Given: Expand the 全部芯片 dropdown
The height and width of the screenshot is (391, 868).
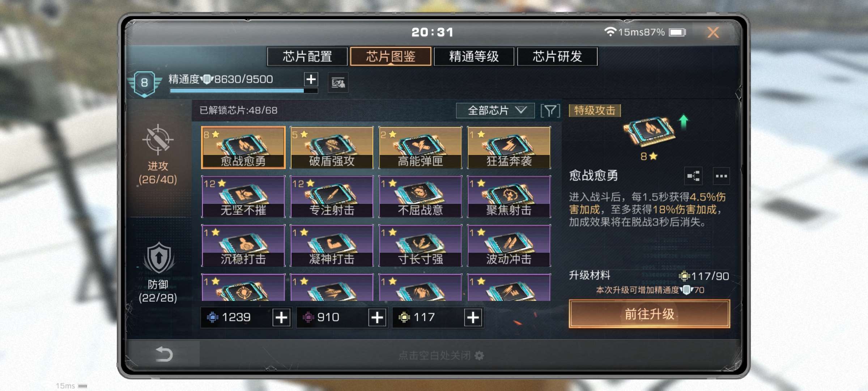Looking at the screenshot, I should coord(495,110).
